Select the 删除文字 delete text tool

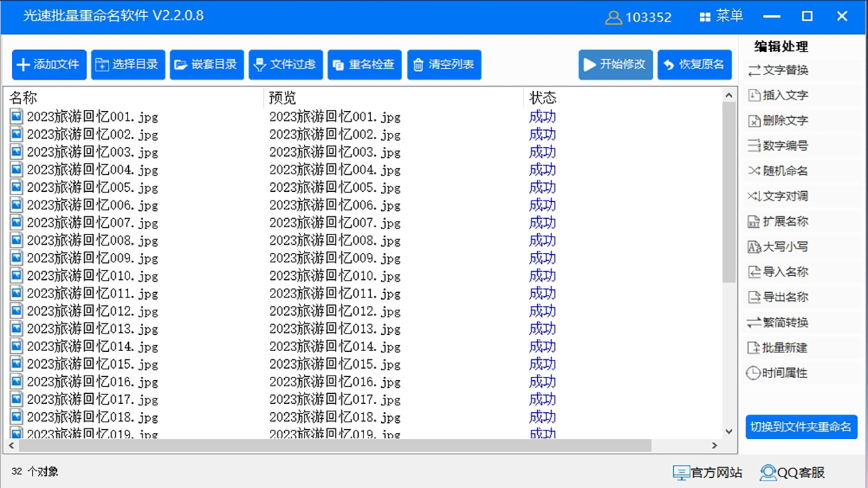[x=775, y=120]
